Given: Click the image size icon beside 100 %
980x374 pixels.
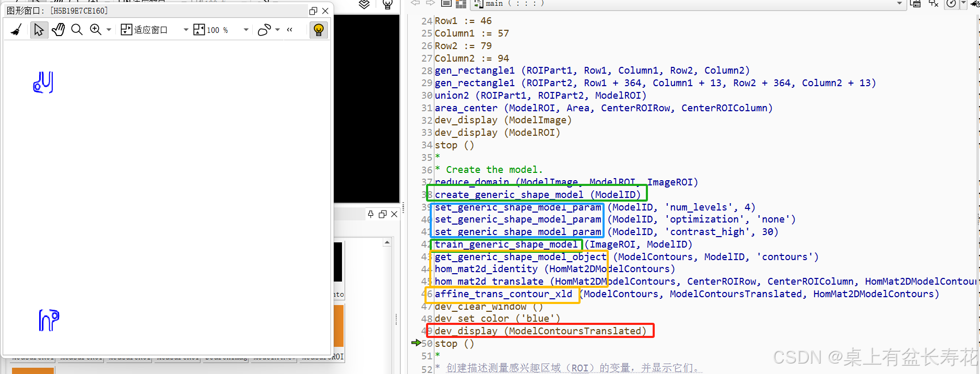Looking at the screenshot, I should point(199,30).
